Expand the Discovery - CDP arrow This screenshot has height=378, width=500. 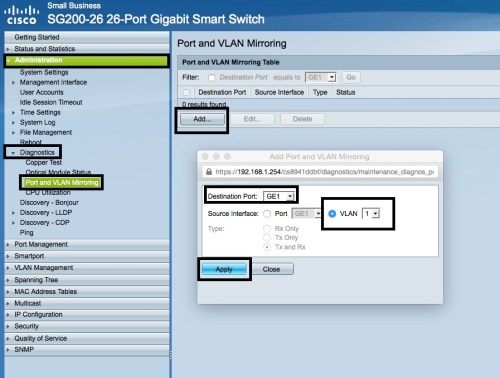pos(13,223)
